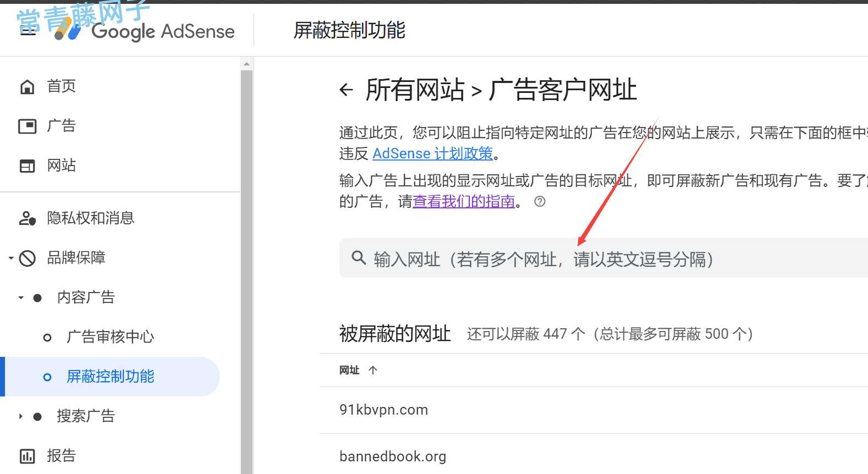The image size is (868, 474).
Task: Click the help question mark icon
Action: 540,201
